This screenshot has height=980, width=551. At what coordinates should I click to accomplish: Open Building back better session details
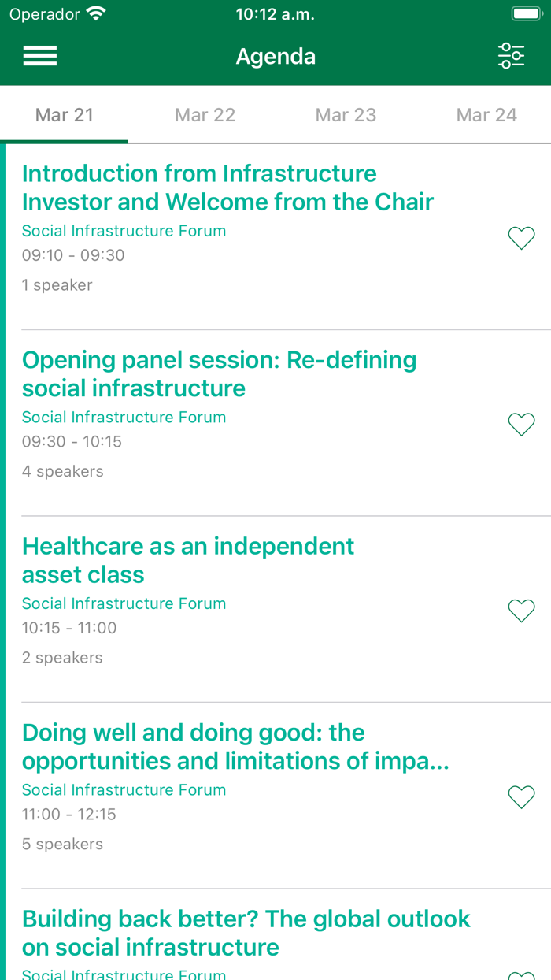pyautogui.click(x=246, y=933)
